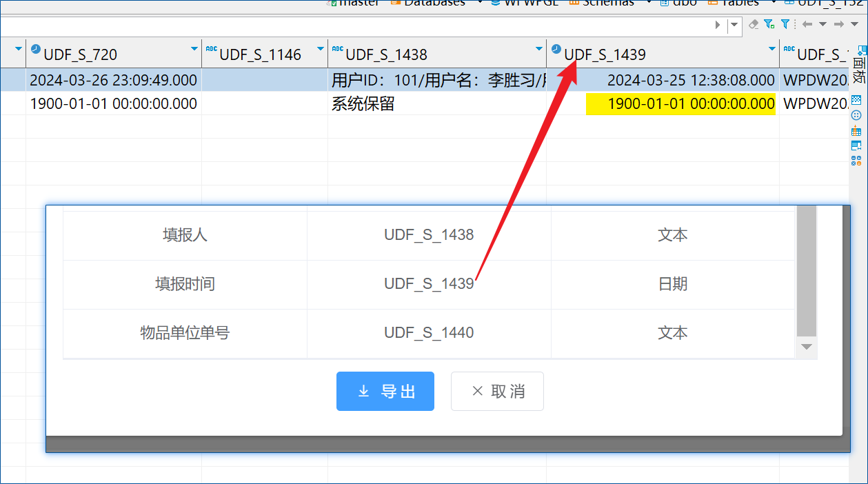
Task: Click the clock type icon of UDF_S_720
Action: [x=36, y=49]
